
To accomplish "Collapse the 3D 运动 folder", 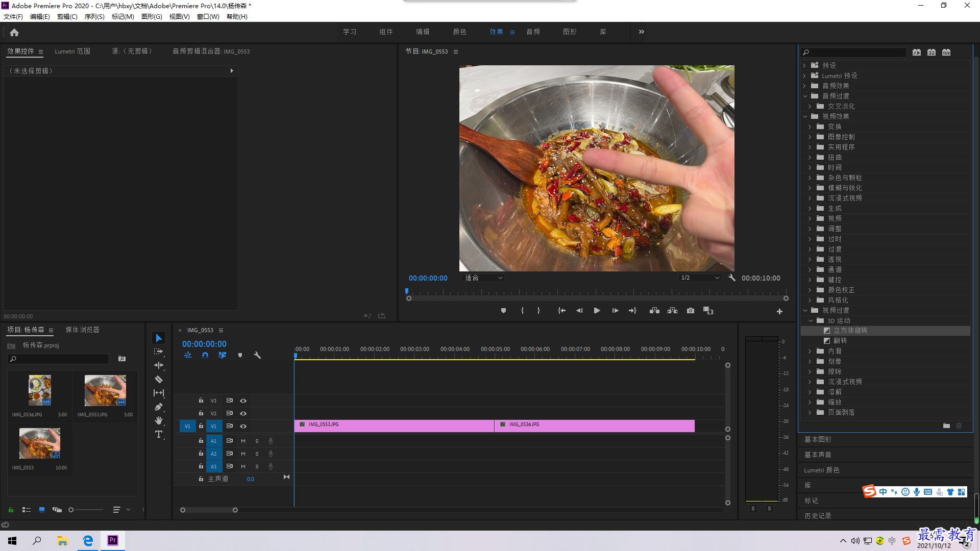I will pyautogui.click(x=811, y=321).
